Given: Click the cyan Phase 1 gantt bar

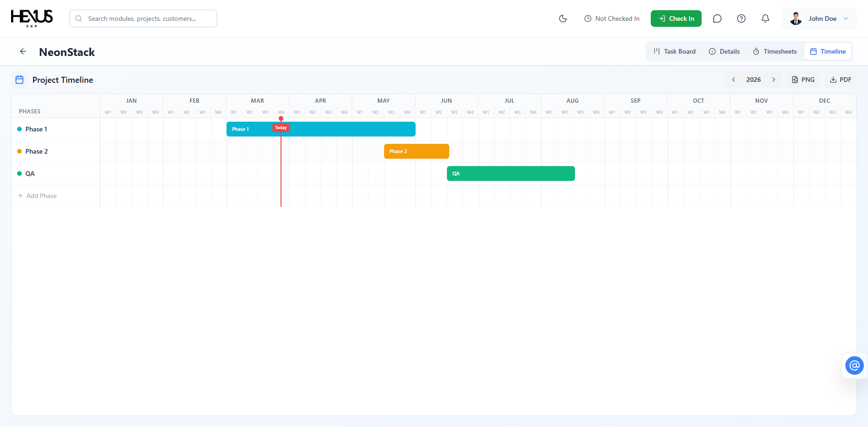Looking at the screenshot, I should pos(321,129).
